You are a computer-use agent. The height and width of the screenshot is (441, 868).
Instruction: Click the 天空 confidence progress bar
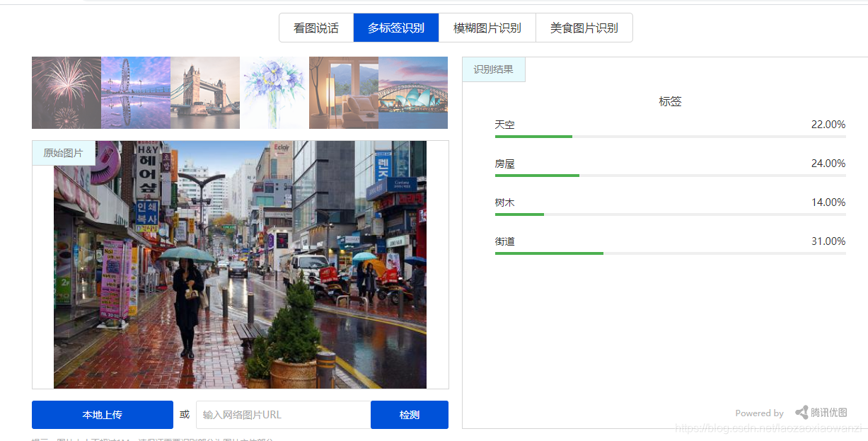(x=671, y=137)
